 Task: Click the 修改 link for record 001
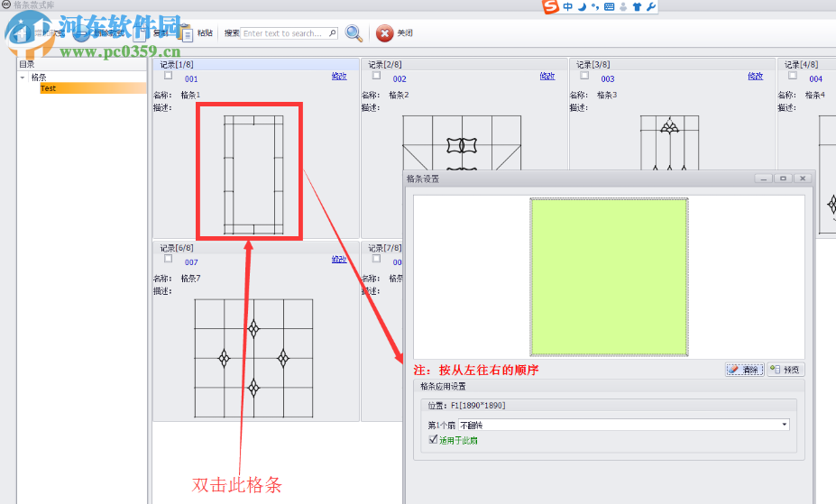coord(339,76)
